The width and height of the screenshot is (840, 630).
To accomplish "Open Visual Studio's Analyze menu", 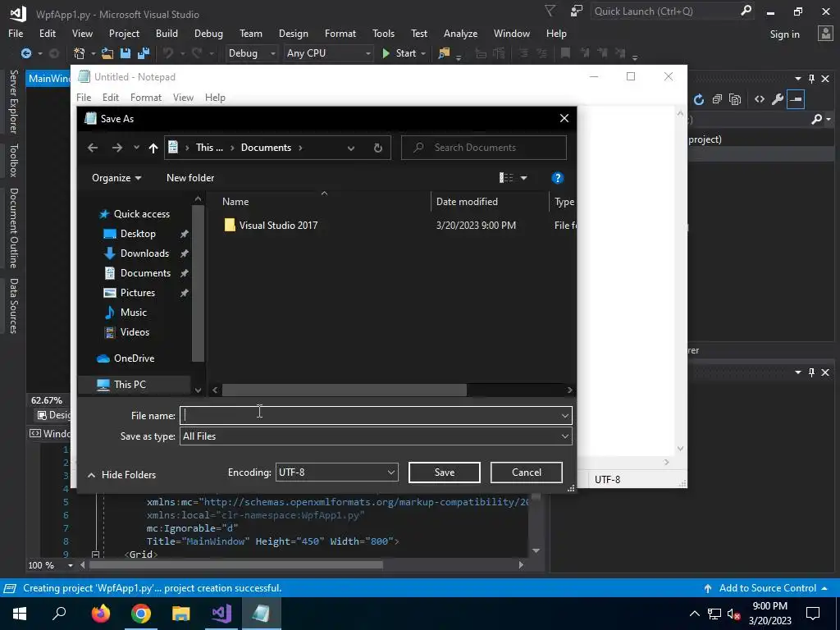I will coord(460,33).
